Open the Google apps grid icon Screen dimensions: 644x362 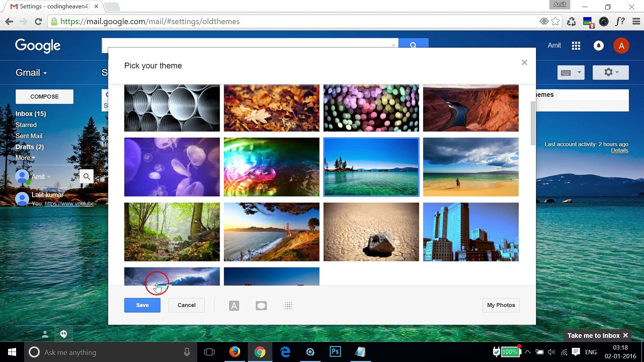coord(576,46)
